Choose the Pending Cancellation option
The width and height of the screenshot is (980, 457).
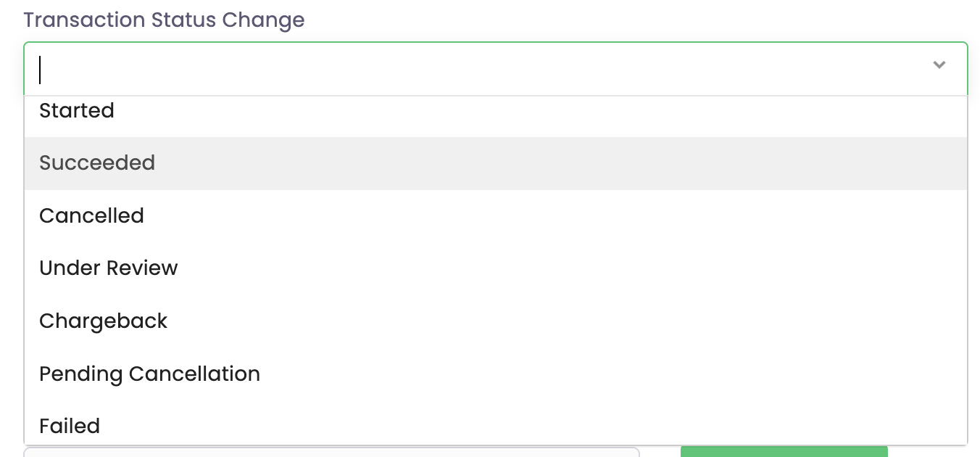[x=149, y=374]
